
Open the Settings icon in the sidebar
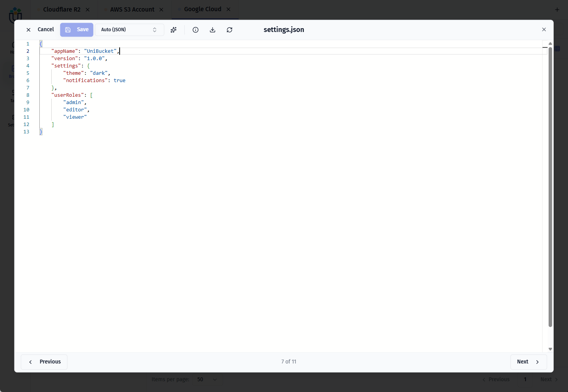click(13, 117)
